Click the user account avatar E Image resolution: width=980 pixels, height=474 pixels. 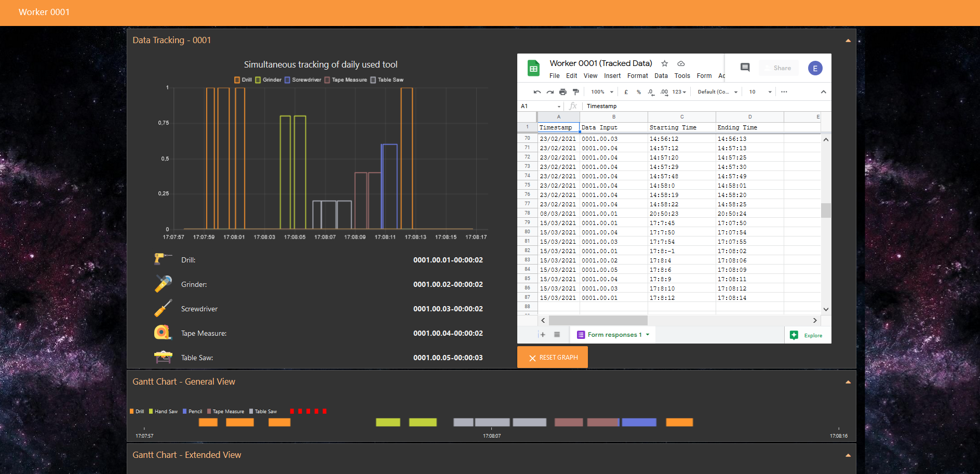click(x=815, y=68)
